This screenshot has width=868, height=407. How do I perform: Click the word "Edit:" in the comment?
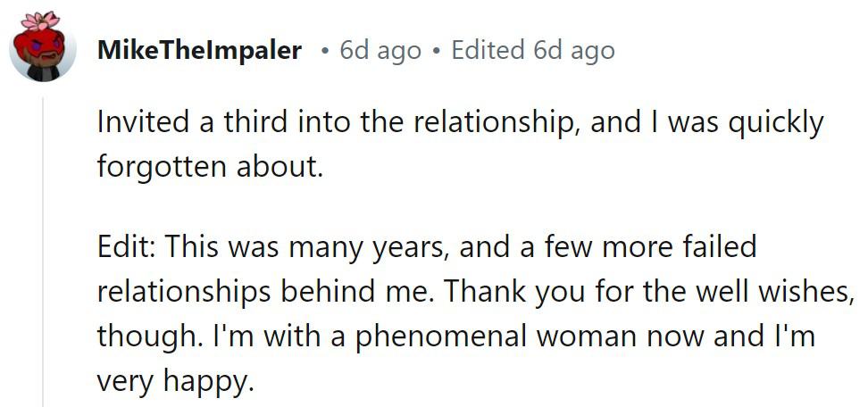click(126, 247)
